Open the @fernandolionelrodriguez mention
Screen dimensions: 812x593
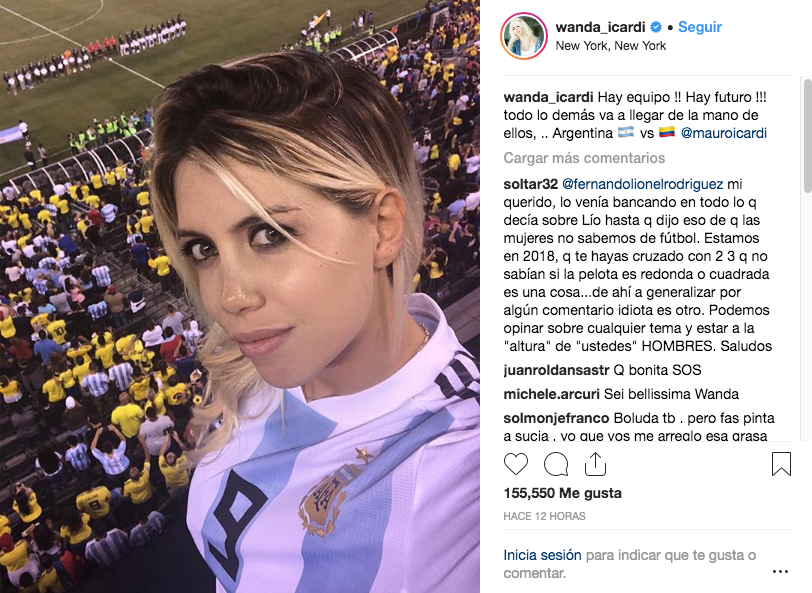(x=642, y=184)
